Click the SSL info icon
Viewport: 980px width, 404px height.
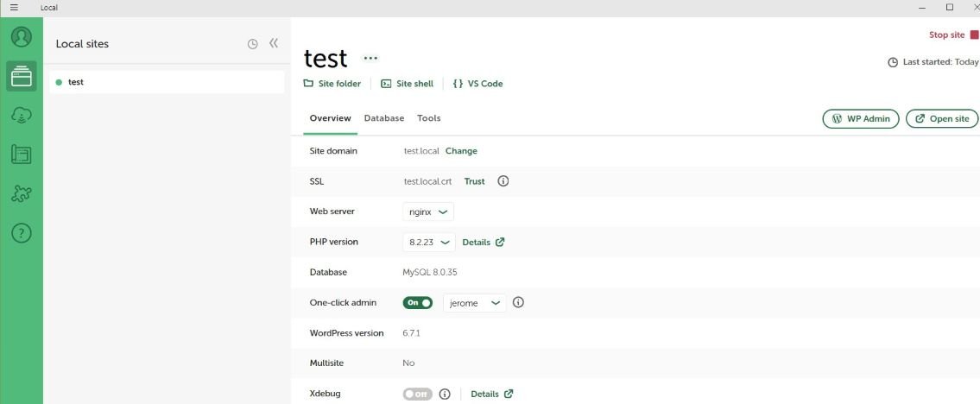[503, 181]
